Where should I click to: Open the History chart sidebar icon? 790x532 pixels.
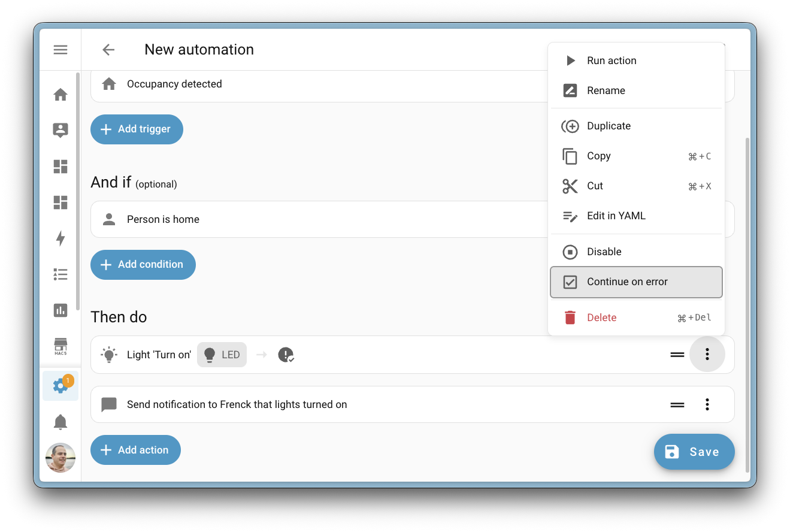[x=60, y=310]
